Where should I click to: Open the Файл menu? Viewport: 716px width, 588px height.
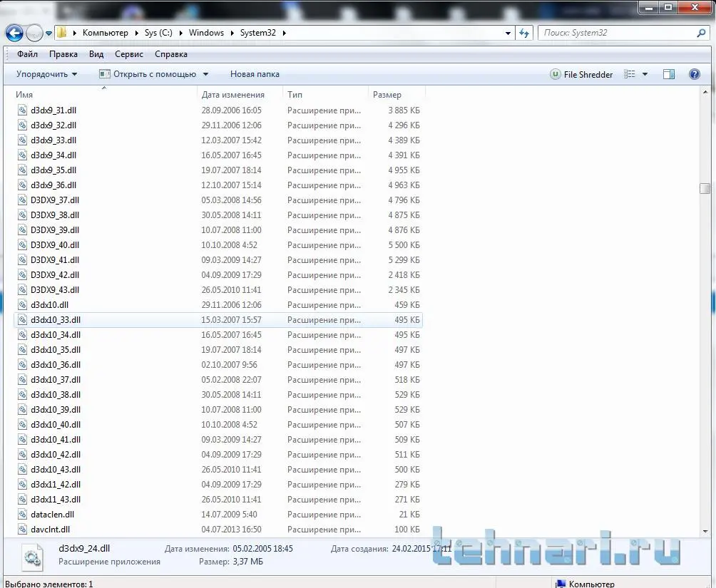(x=27, y=54)
